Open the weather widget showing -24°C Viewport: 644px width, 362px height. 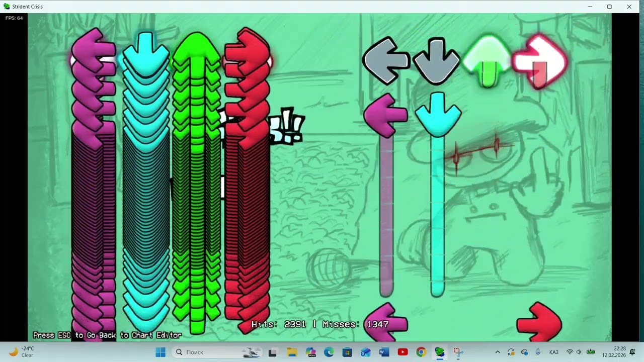21,352
